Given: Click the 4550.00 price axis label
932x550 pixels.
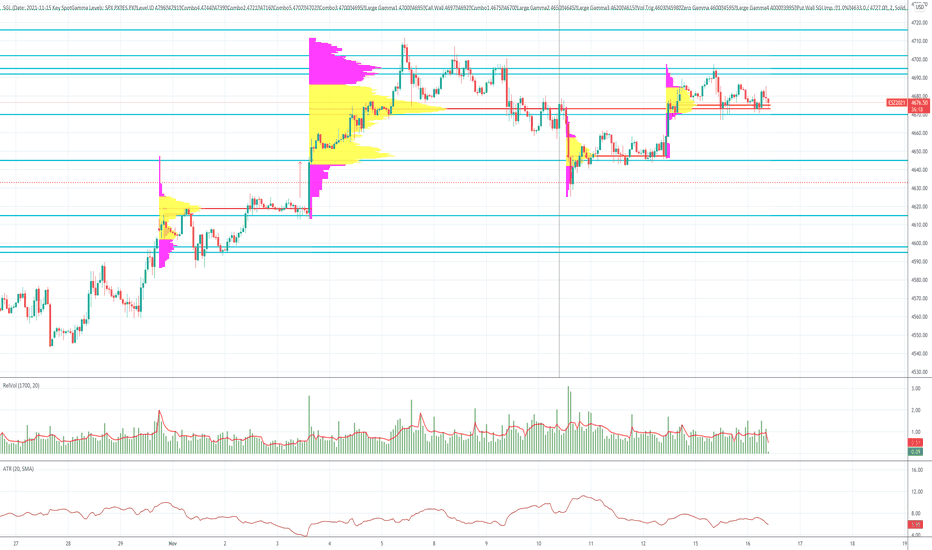Looking at the screenshot, I should pos(919,335).
